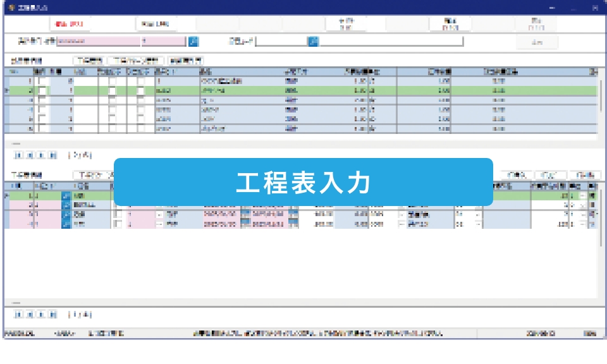Click the upper grid's vertical scrollbar
The height and width of the screenshot is (364, 607).
pos(600,101)
